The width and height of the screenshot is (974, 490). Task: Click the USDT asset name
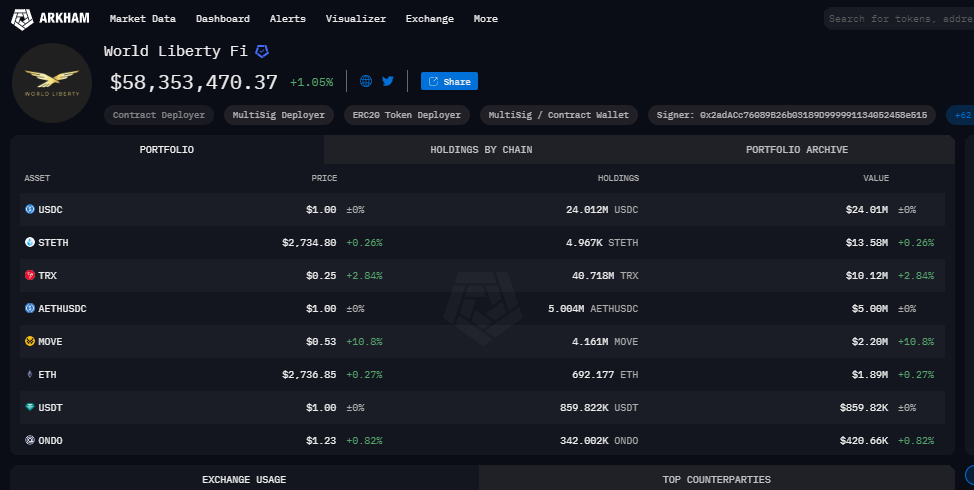(50, 407)
